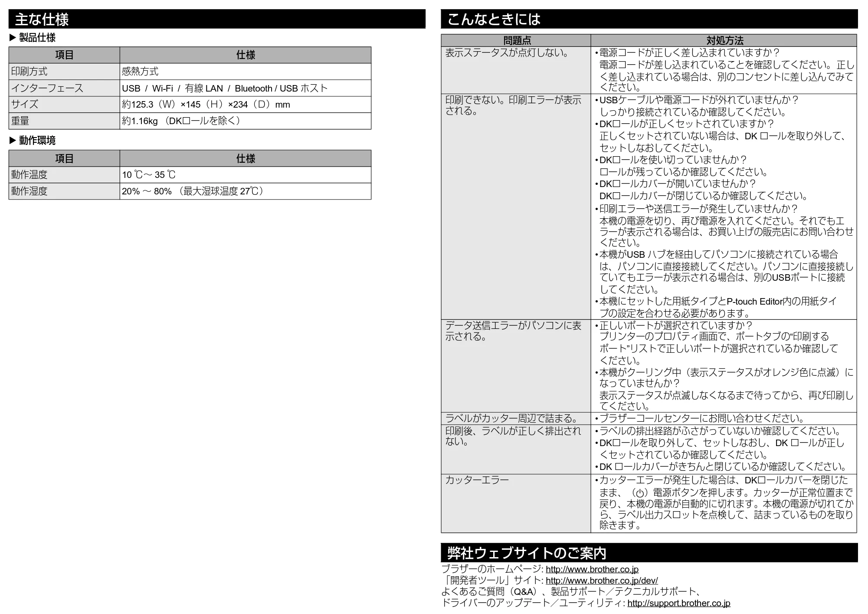Click the カッターエラー problem cell
The width and height of the screenshot is (868, 614).
click(x=516, y=503)
